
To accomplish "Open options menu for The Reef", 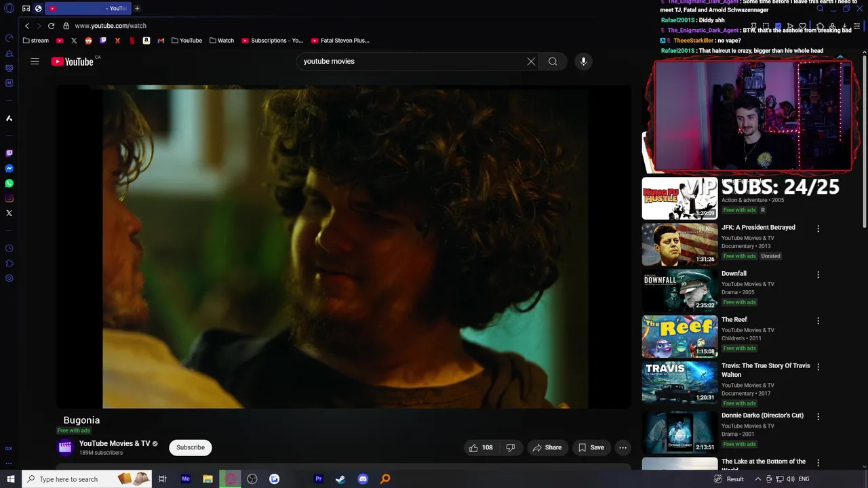I will 818,321.
